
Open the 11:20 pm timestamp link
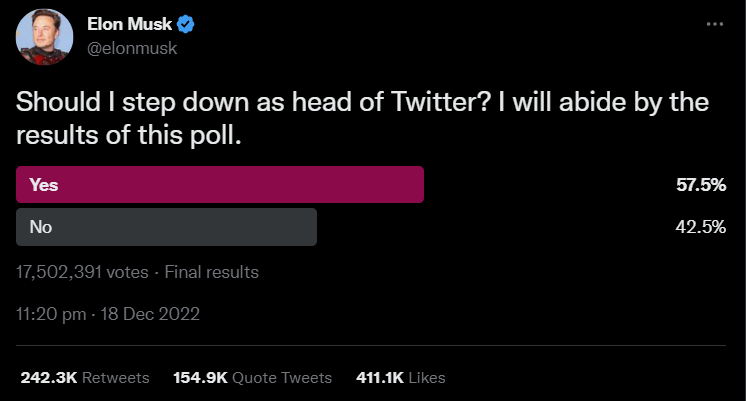tap(50, 314)
